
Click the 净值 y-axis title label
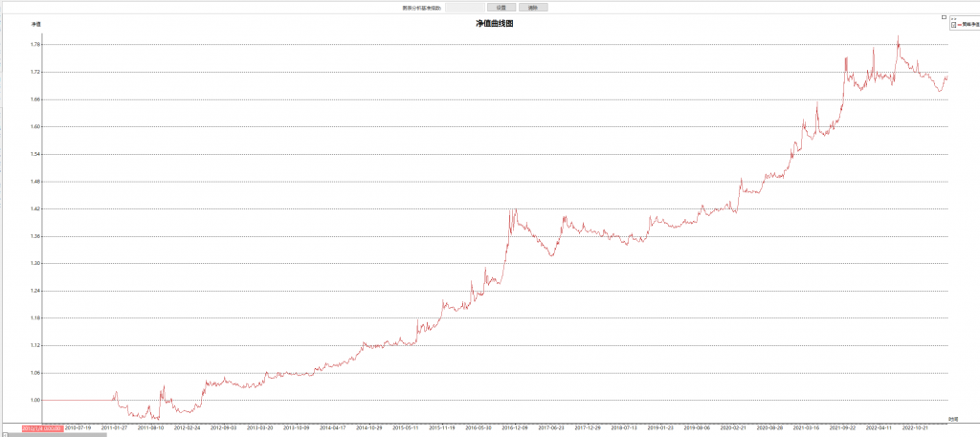click(36, 23)
